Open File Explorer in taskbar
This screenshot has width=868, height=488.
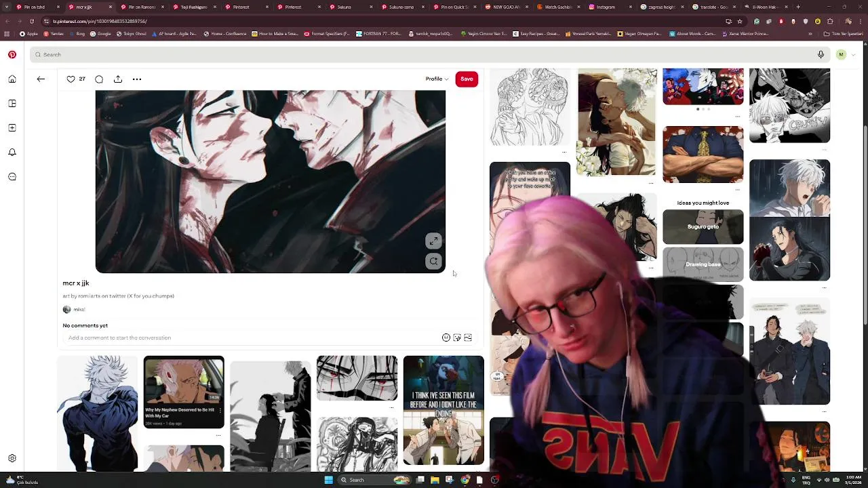click(x=435, y=480)
